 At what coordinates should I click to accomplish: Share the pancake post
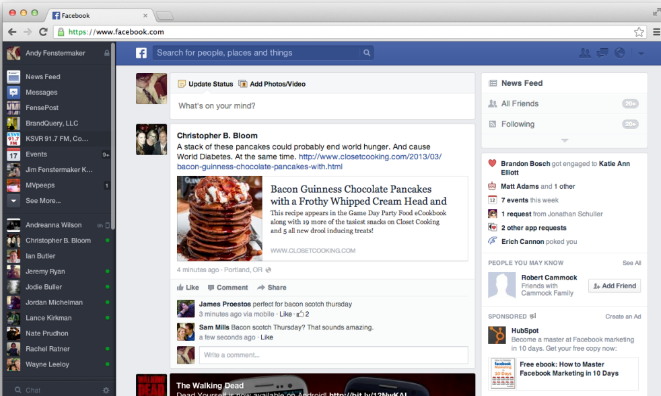[272, 288]
